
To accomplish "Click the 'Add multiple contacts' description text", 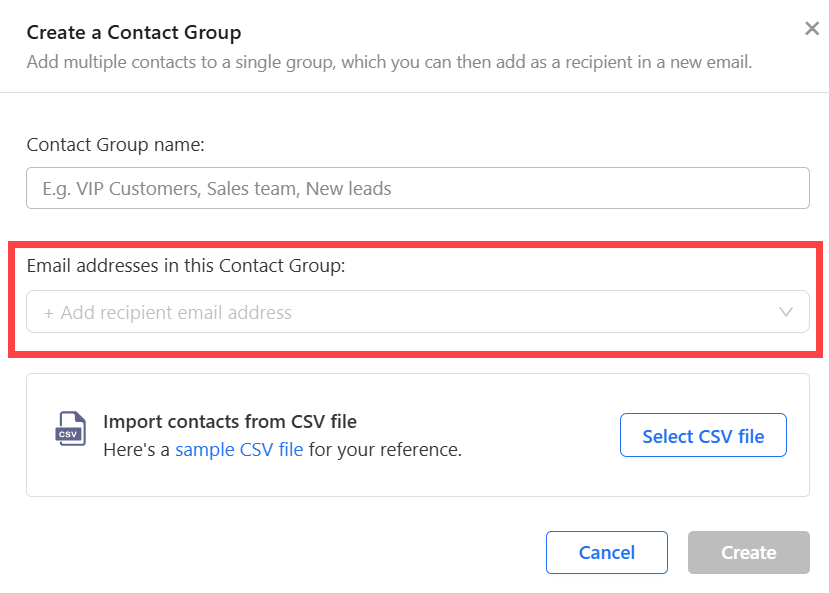I will [389, 62].
